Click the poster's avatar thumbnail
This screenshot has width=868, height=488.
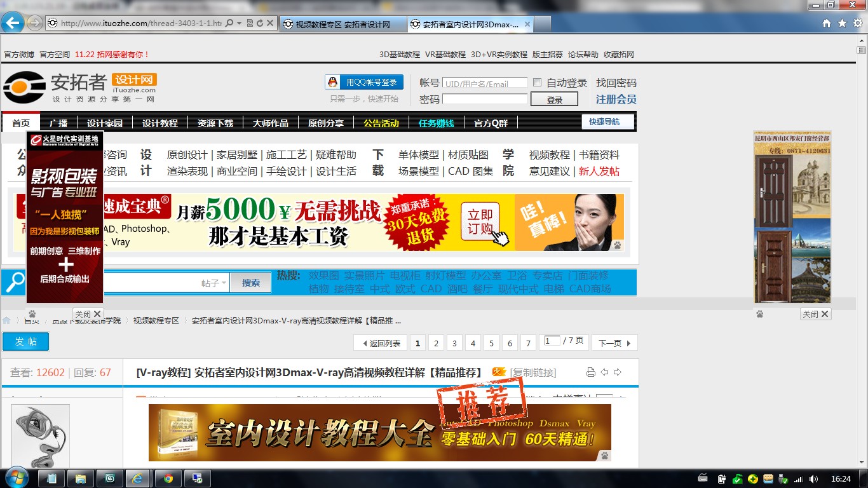41,436
